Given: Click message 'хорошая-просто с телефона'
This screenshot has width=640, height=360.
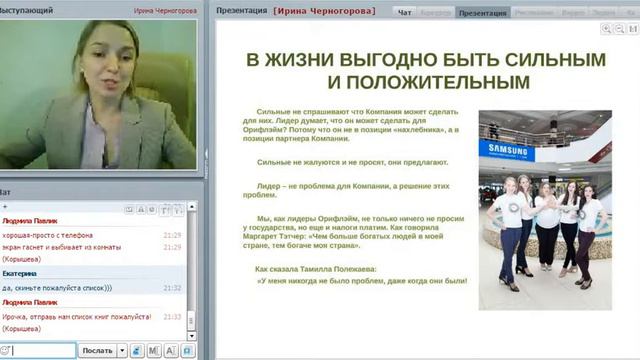Looking at the screenshot, I should pos(47,236).
